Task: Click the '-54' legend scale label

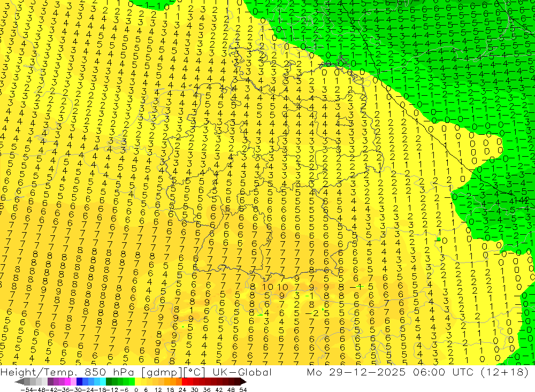Action: click(x=27, y=390)
